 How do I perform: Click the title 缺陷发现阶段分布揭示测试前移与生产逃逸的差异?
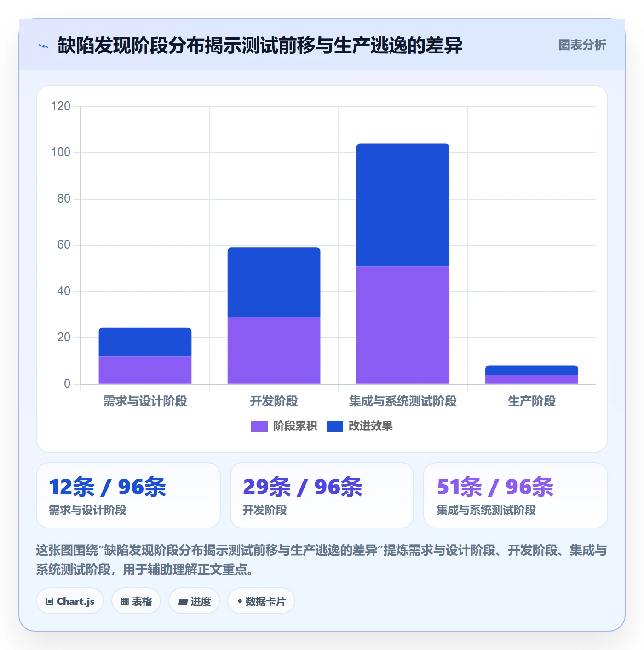point(260,46)
